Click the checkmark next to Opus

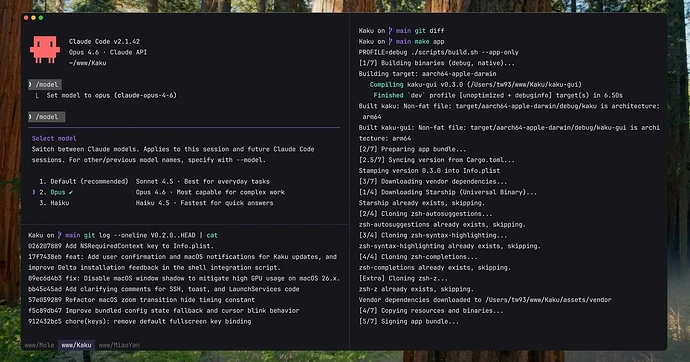pyautogui.click(x=71, y=192)
